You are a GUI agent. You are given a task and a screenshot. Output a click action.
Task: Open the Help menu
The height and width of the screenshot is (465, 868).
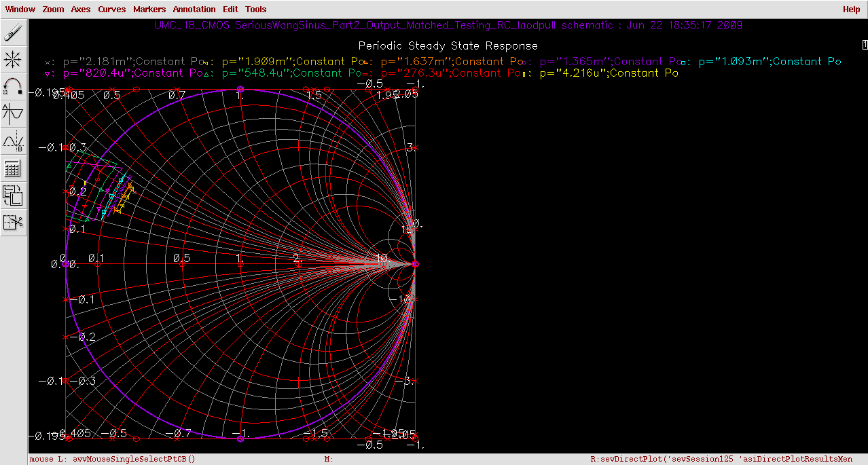851,10
